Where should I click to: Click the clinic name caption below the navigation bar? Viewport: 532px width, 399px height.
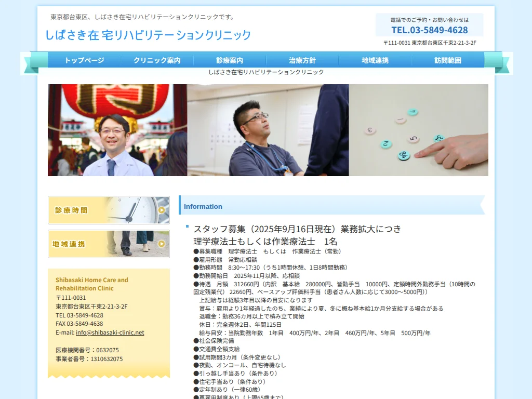click(x=266, y=72)
